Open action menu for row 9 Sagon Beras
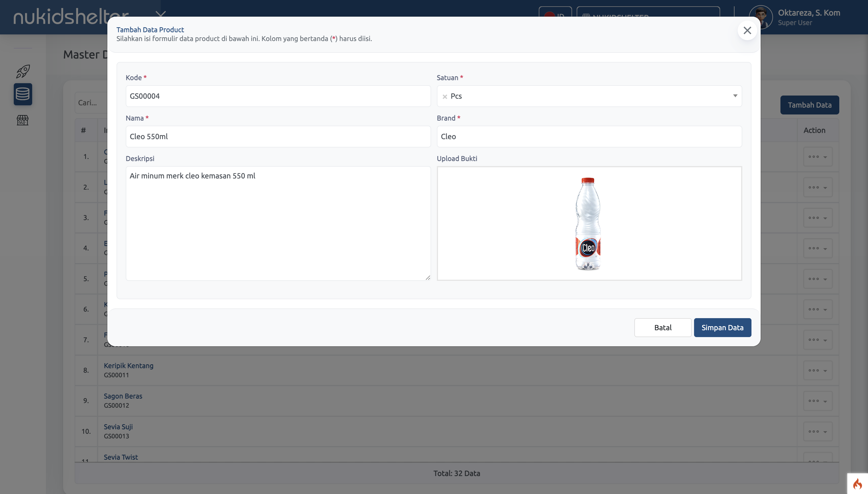 click(x=817, y=401)
